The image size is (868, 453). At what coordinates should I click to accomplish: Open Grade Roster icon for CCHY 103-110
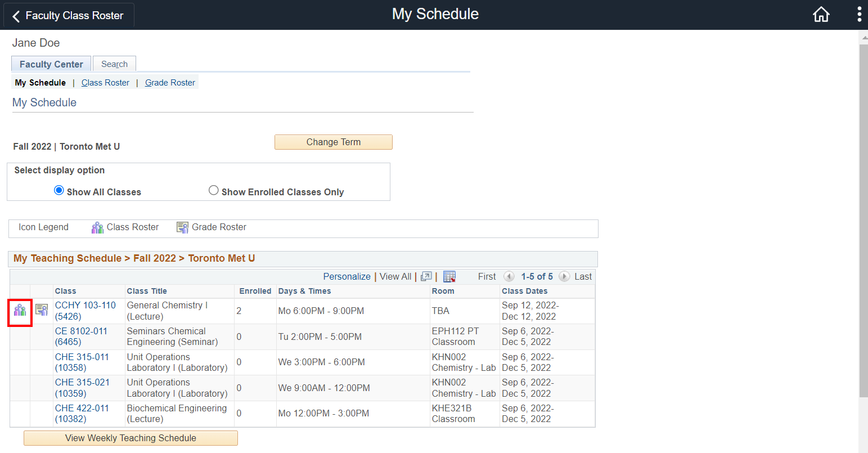pyautogui.click(x=42, y=310)
